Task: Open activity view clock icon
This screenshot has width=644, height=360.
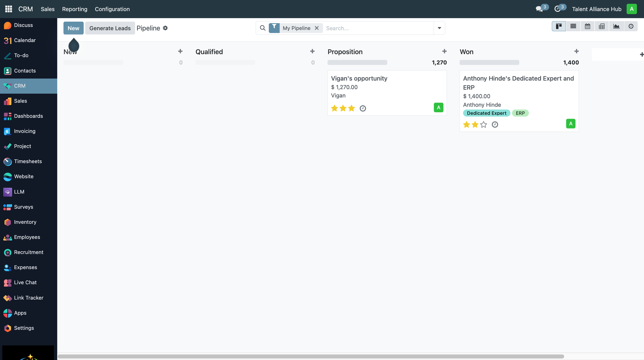Action: click(631, 26)
